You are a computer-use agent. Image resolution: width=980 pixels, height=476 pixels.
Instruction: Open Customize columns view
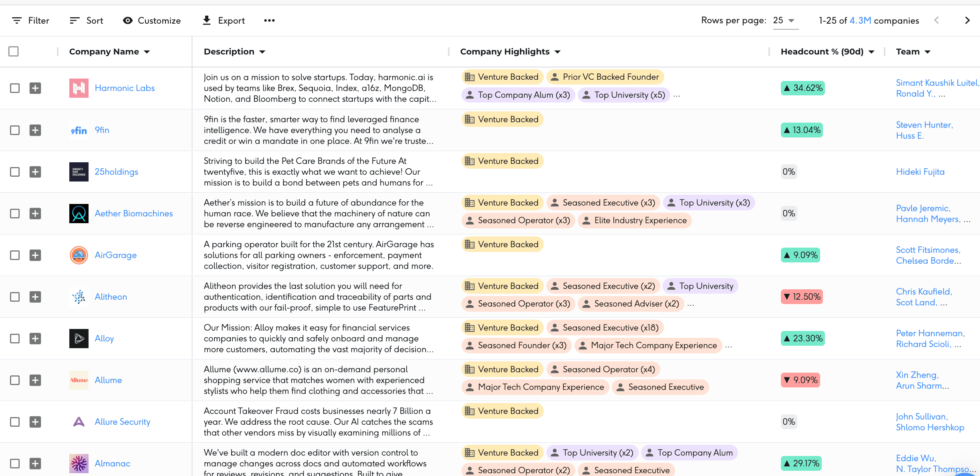tap(152, 20)
